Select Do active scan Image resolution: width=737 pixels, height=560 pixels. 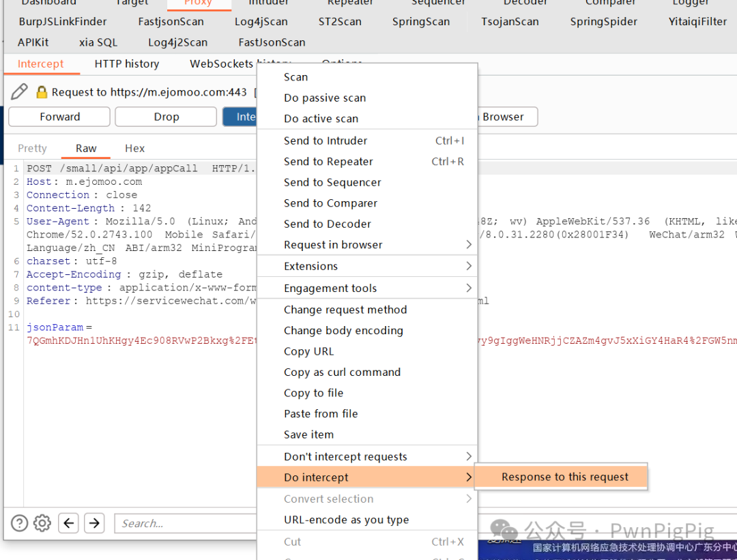(367, 119)
